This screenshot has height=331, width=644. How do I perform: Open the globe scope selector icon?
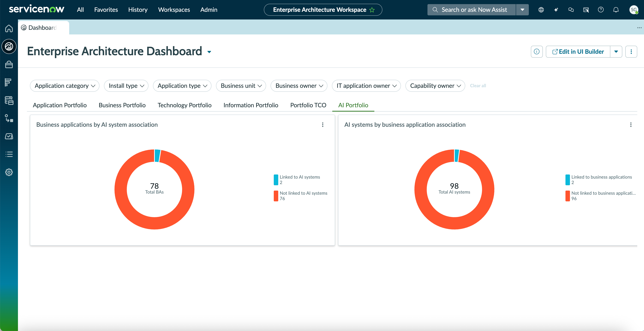(541, 10)
